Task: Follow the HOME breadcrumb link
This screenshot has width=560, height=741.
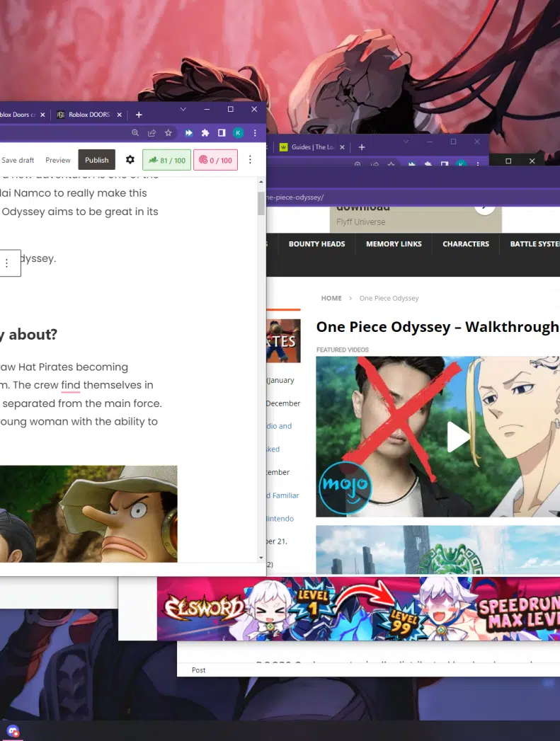Action: coord(331,298)
